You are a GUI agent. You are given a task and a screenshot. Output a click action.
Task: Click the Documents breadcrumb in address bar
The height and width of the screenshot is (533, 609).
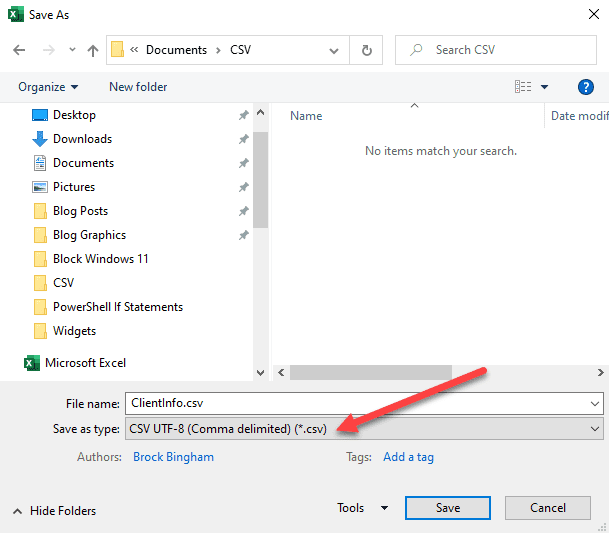(x=176, y=50)
